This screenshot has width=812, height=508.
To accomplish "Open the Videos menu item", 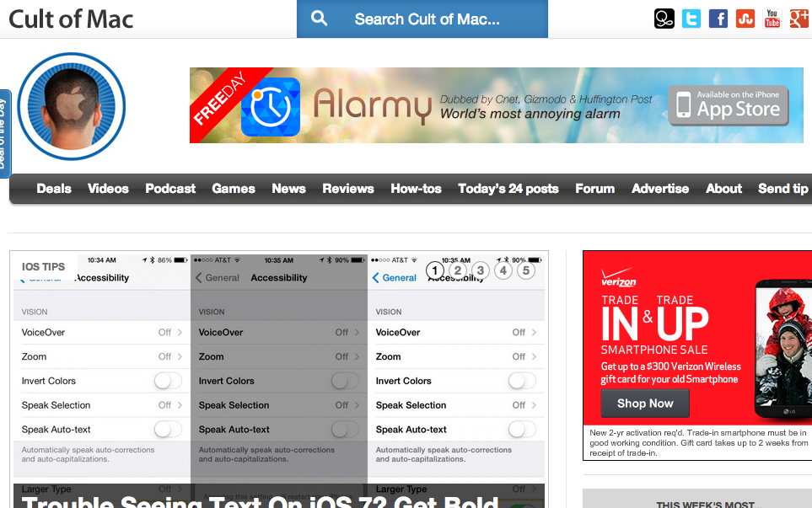I will (108, 189).
